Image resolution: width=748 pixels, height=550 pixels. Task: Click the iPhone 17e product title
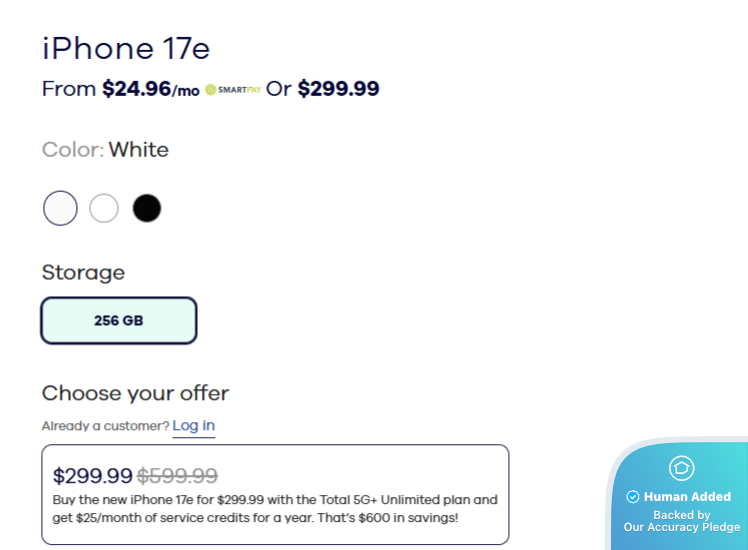(126, 48)
